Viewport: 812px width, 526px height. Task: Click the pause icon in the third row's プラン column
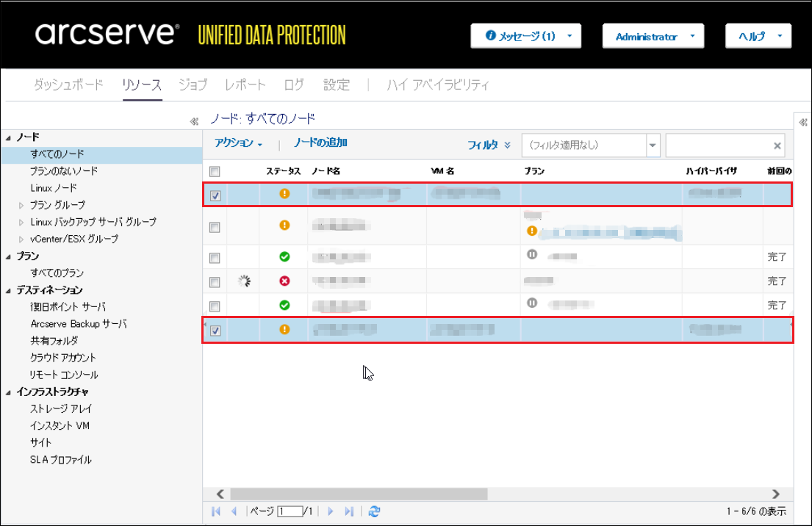[532, 254]
